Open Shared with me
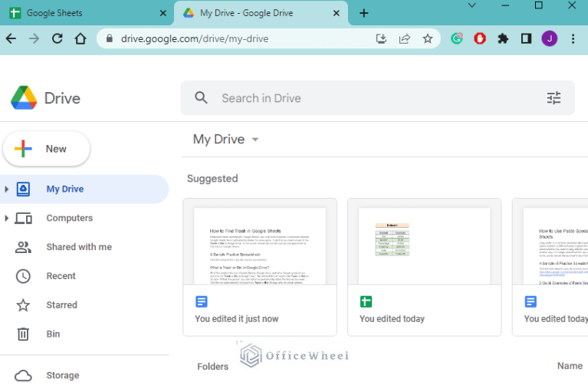588x385 pixels. click(78, 247)
